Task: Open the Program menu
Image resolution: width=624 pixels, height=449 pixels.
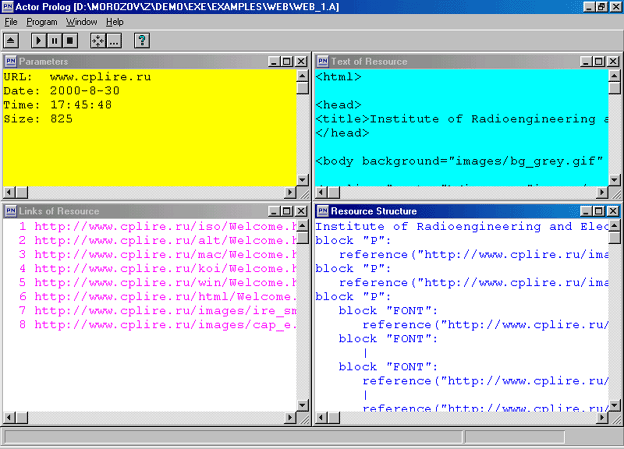Action: (x=42, y=22)
